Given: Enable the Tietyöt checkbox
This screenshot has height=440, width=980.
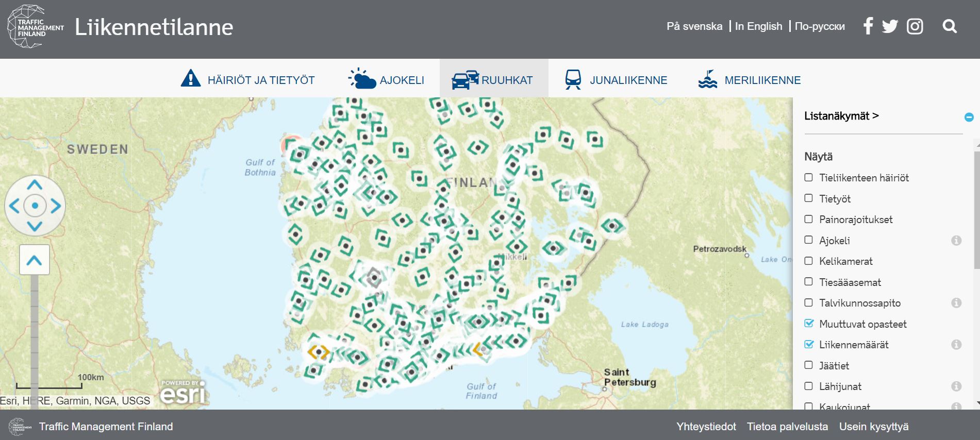Looking at the screenshot, I should tap(809, 198).
